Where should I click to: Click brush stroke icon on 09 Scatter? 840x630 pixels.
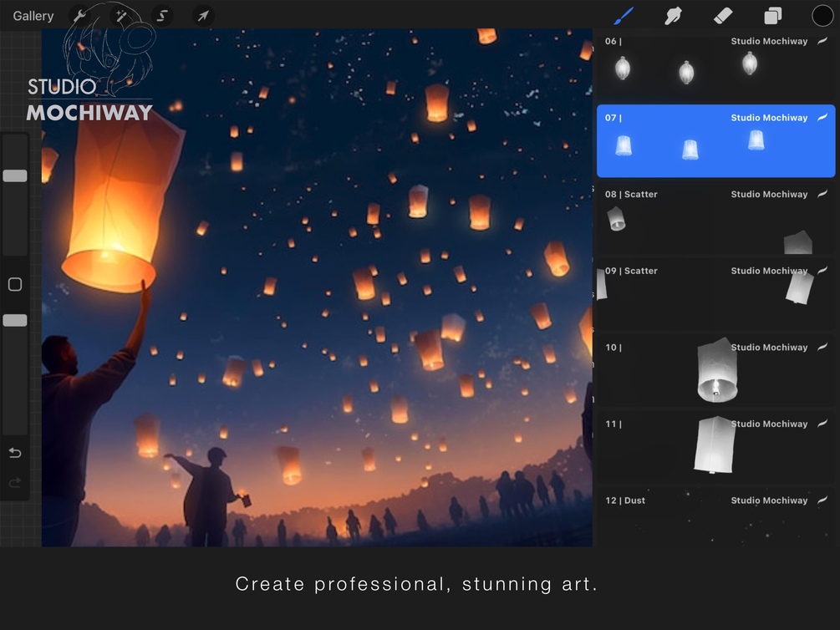[x=822, y=271]
